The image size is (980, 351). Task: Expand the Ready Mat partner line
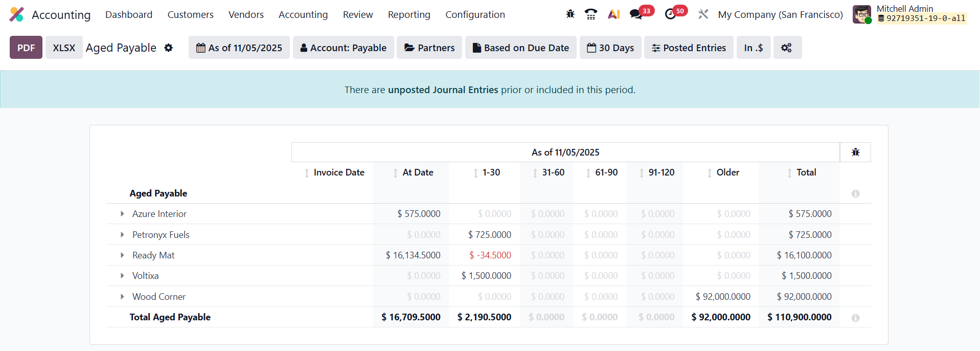tap(122, 255)
